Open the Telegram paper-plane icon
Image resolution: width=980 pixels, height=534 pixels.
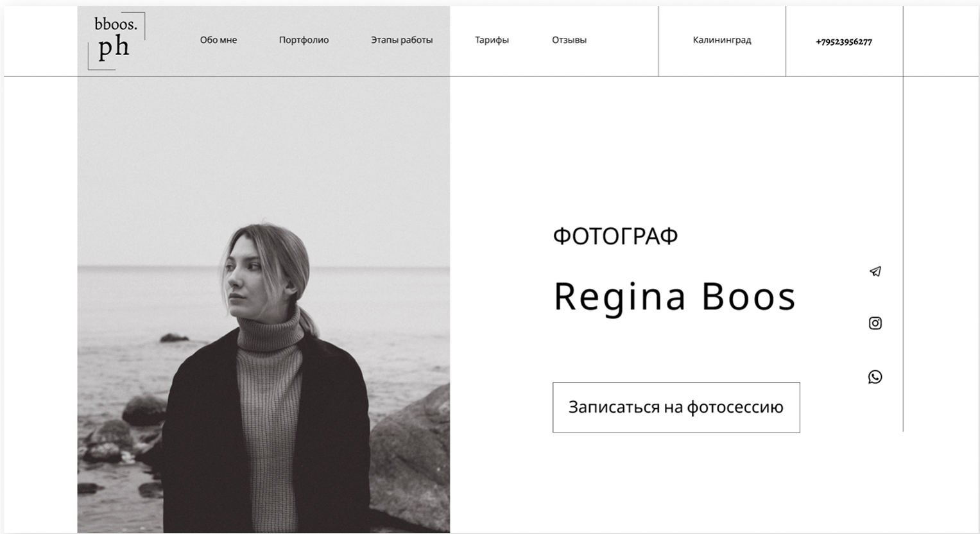click(875, 271)
